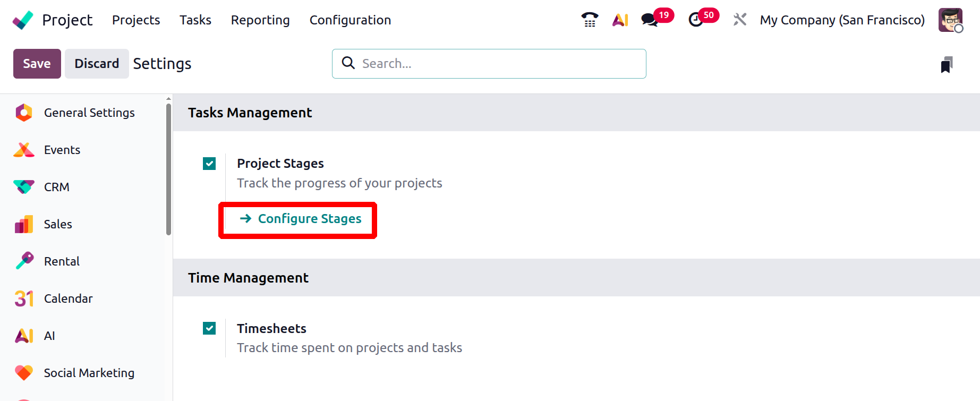Image resolution: width=980 pixels, height=401 pixels.
Task: Select CRM in settings sidebar
Action: (57, 187)
